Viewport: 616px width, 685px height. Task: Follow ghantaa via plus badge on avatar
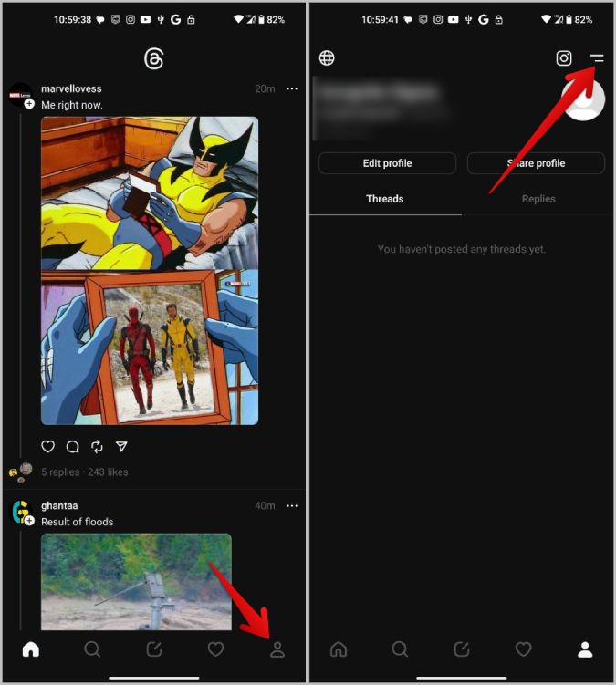(x=29, y=521)
